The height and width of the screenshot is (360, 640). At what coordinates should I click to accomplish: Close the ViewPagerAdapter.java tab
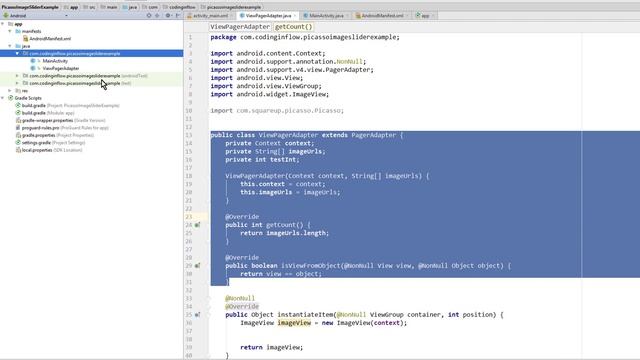point(295,16)
